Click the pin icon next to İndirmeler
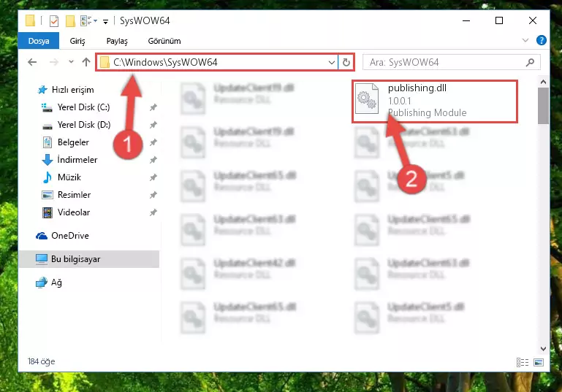 [x=153, y=160]
